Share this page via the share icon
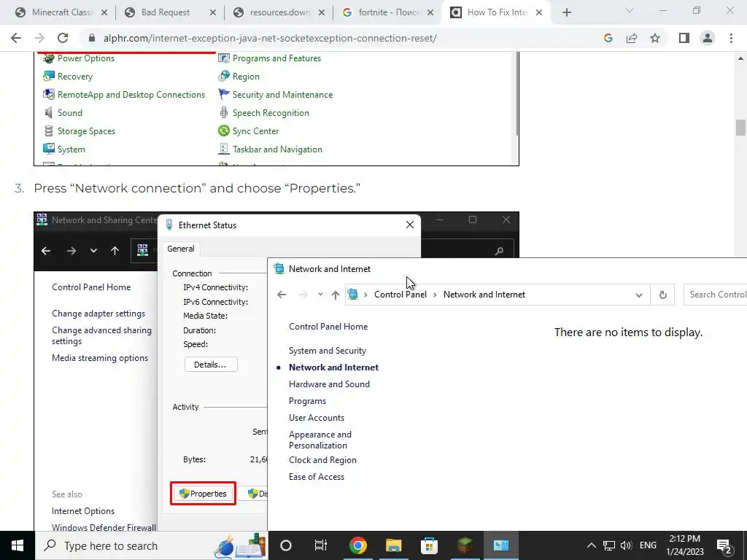The image size is (747, 560). point(632,38)
